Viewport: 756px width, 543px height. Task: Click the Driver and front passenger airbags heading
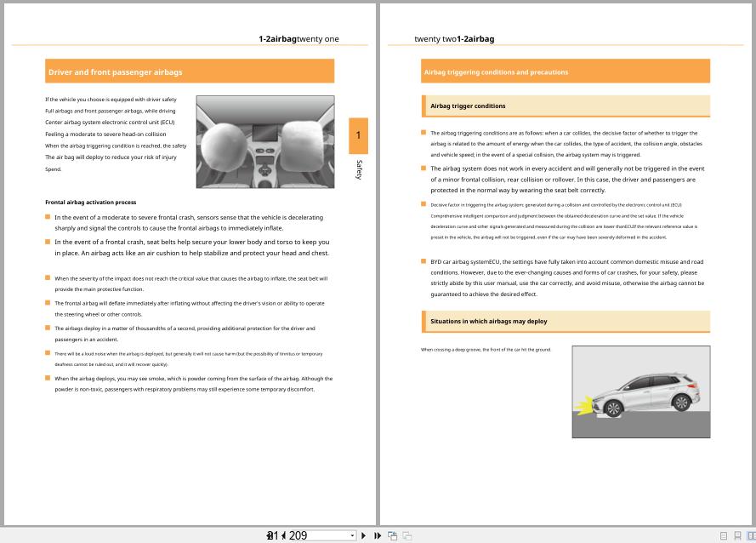pos(189,72)
